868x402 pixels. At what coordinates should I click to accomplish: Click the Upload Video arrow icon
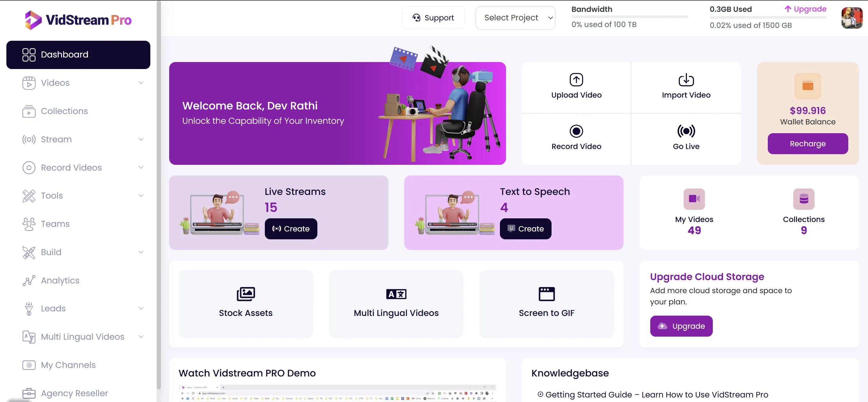click(x=576, y=80)
